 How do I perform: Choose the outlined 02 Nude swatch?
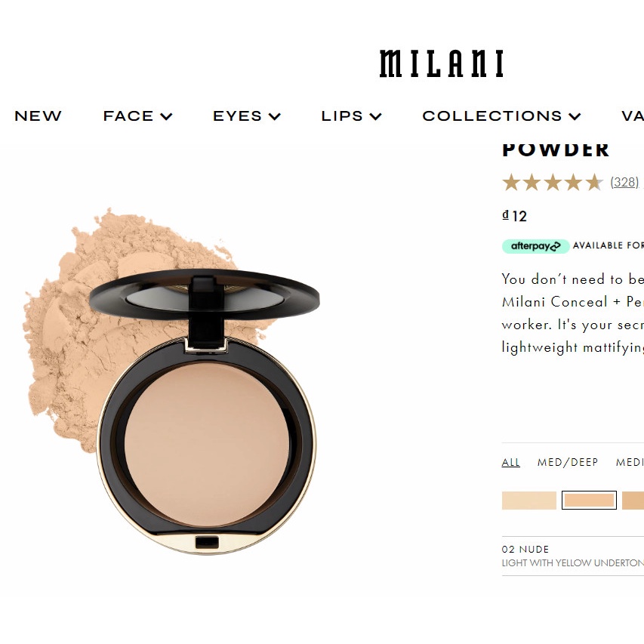[589, 501]
